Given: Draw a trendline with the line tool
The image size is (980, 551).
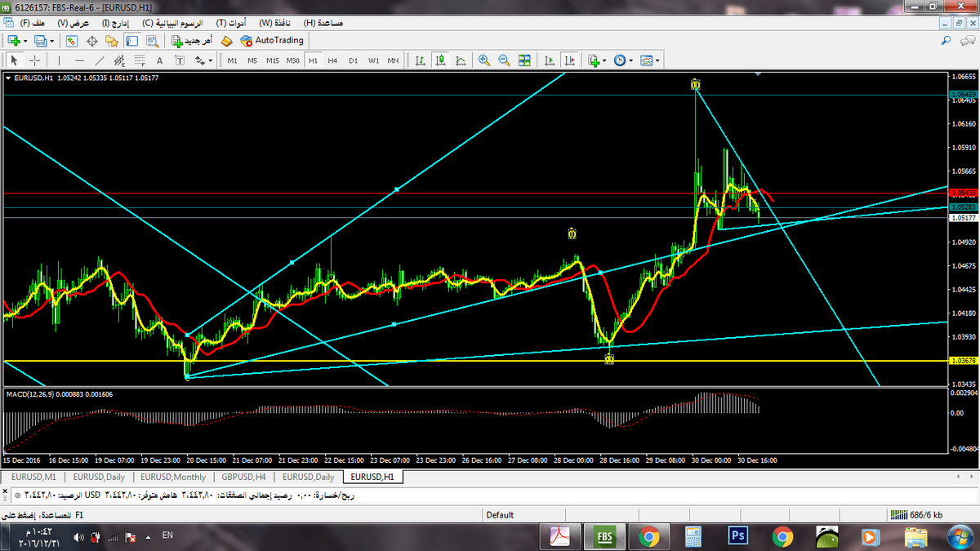Looking at the screenshot, I should coord(99,60).
